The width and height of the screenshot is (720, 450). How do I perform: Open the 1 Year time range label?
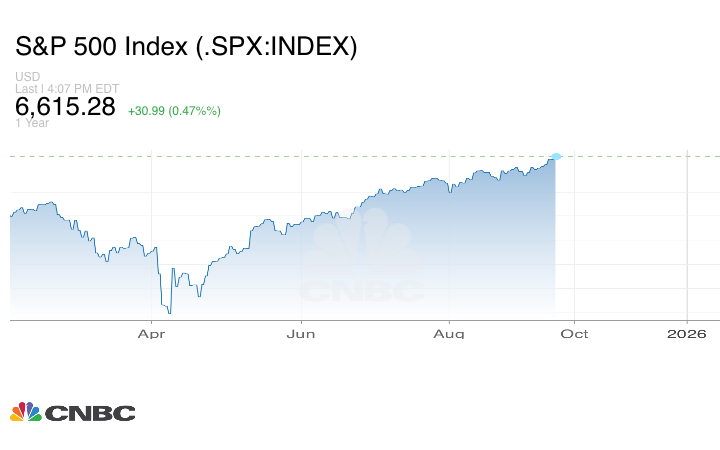click(x=32, y=123)
